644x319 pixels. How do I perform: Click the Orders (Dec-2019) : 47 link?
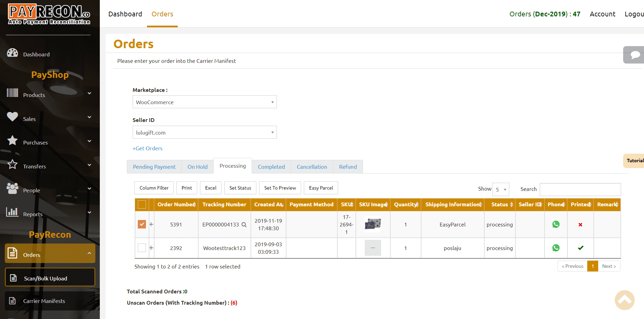pos(545,14)
